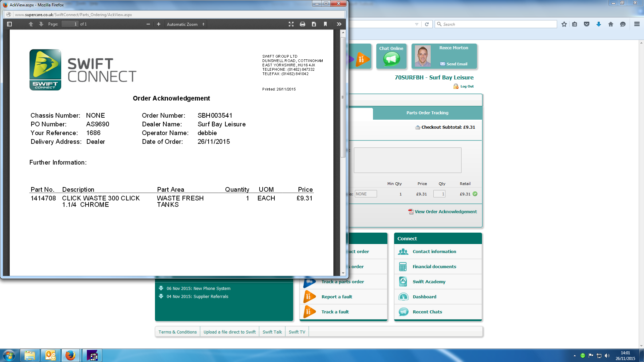
Task: Click the PDF print icon
Action: point(303,24)
